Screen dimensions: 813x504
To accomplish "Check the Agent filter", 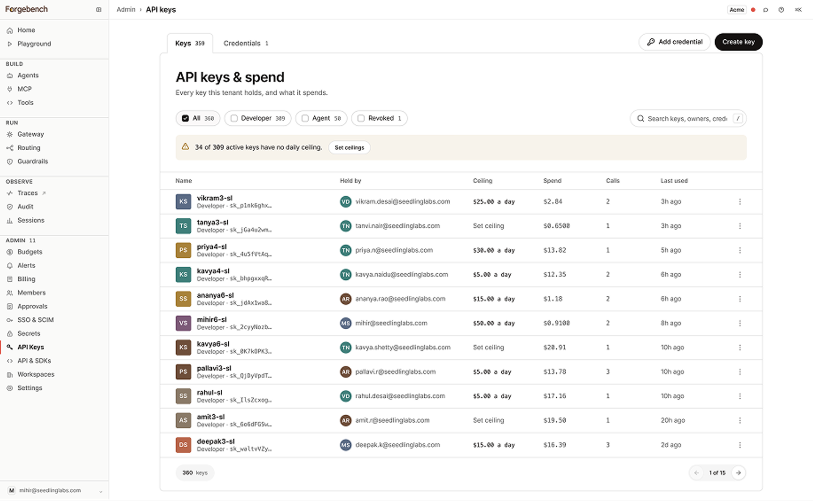I will pos(305,118).
